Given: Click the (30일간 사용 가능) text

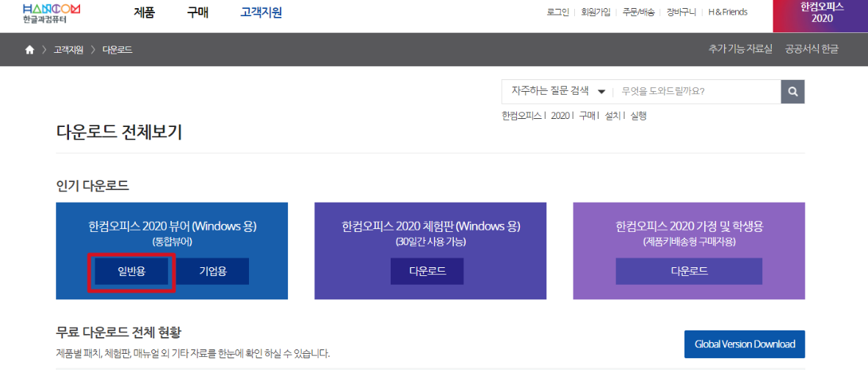Looking at the screenshot, I should [x=430, y=242].
